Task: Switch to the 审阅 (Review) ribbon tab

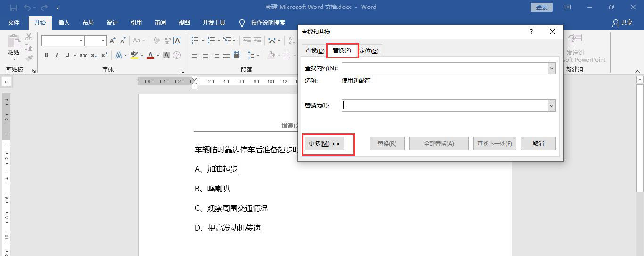Action: pos(160,23)
